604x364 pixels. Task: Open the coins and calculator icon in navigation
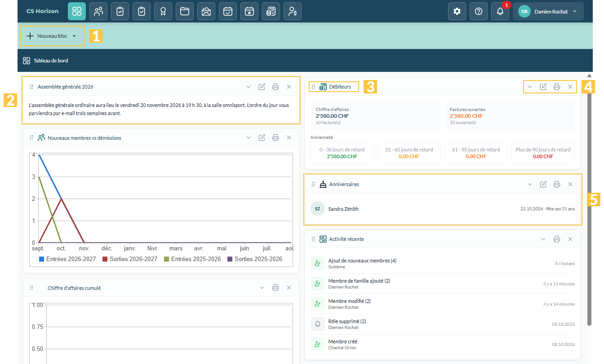271,11
